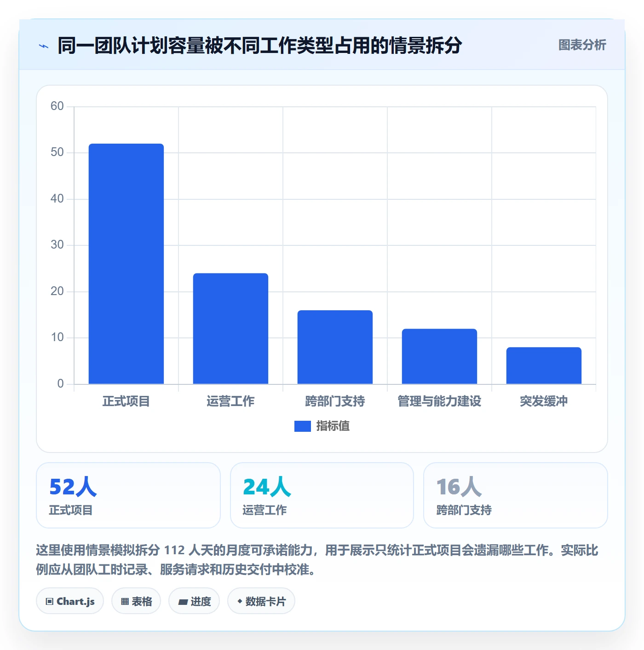Click the y-axis value 40

pyautogui.click(x=57, y=199)
